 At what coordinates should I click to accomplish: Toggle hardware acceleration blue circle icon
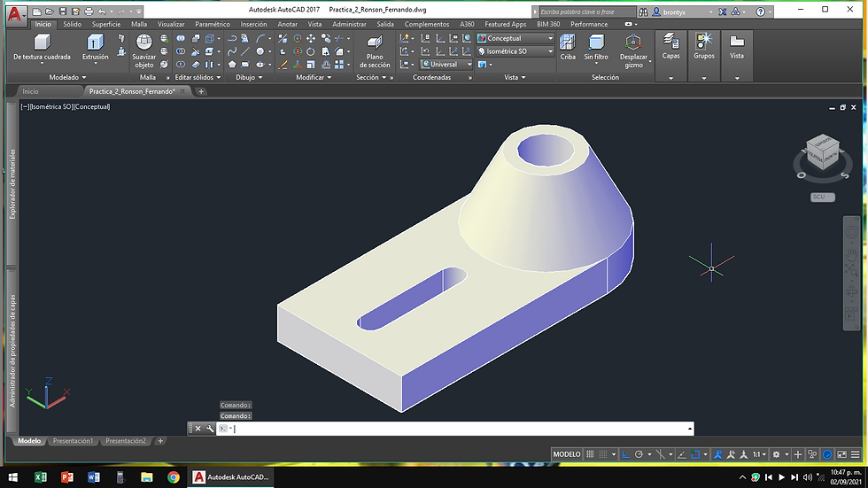pyautogui.click(x=827, y=454)
